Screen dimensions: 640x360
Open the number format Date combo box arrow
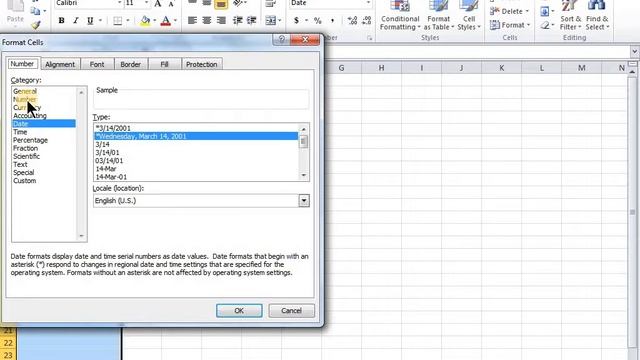(x=368, y=3)
